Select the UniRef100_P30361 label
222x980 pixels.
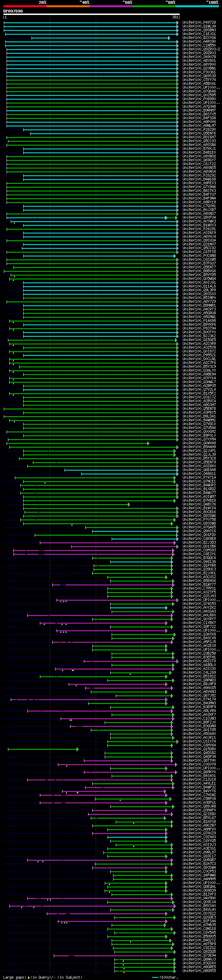click(199, 72)
